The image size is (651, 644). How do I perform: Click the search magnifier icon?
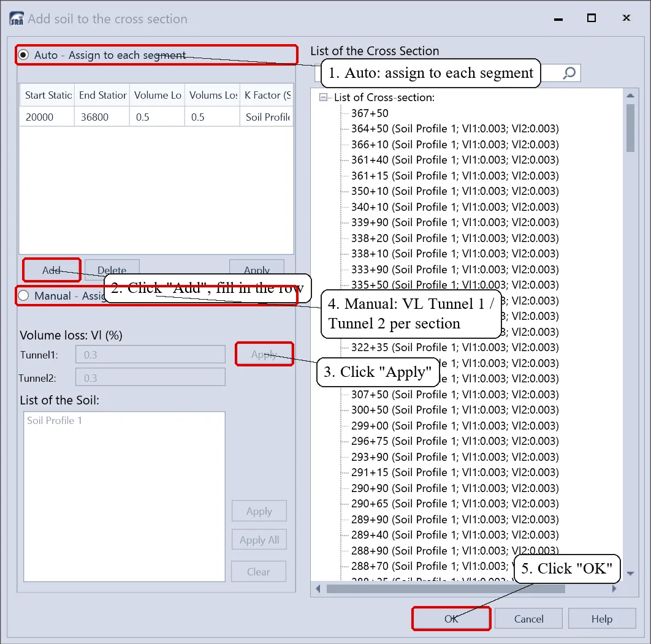point(569,73)
